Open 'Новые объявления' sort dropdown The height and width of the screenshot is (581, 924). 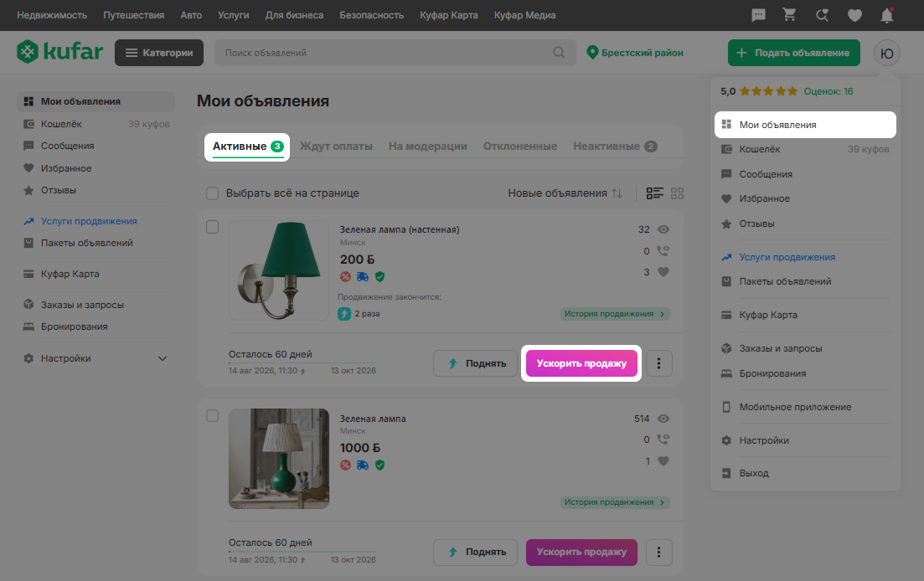point(565,193)
